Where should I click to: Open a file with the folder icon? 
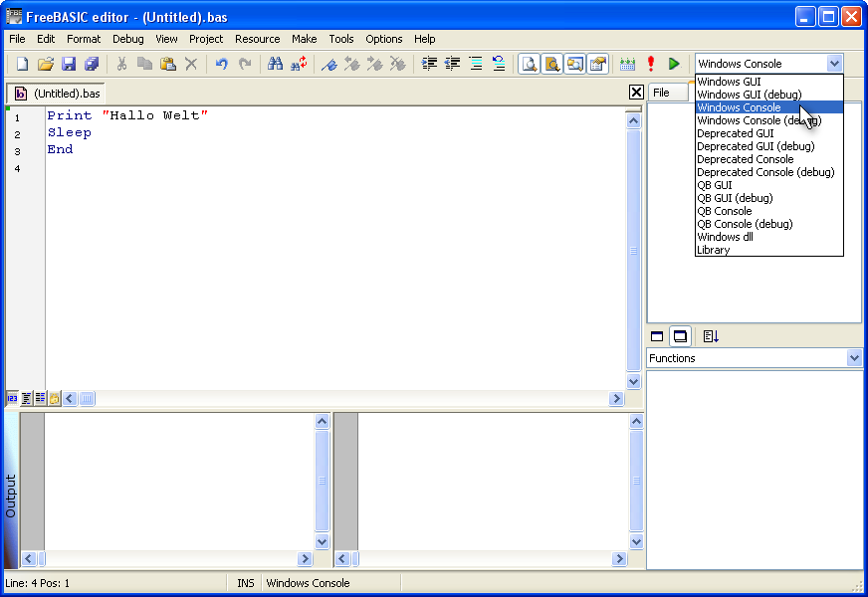pos(46,64)
